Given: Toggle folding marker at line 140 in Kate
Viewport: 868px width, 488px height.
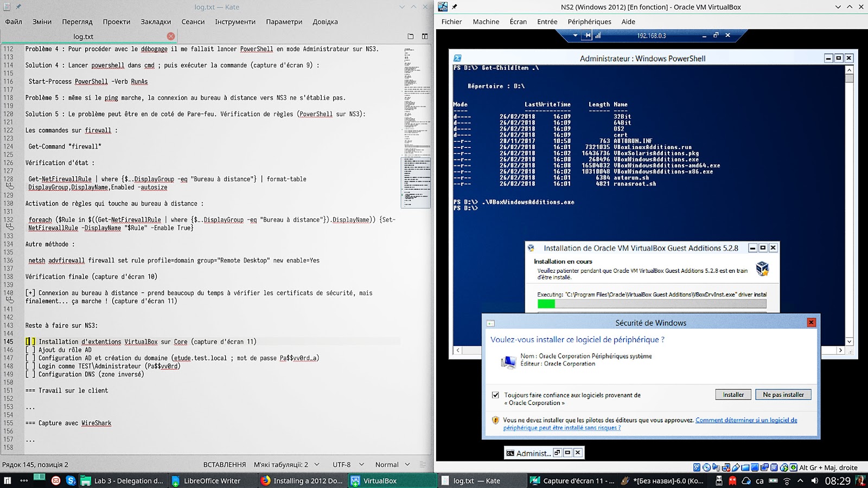Looking at the screenshot, I should 10,300.
